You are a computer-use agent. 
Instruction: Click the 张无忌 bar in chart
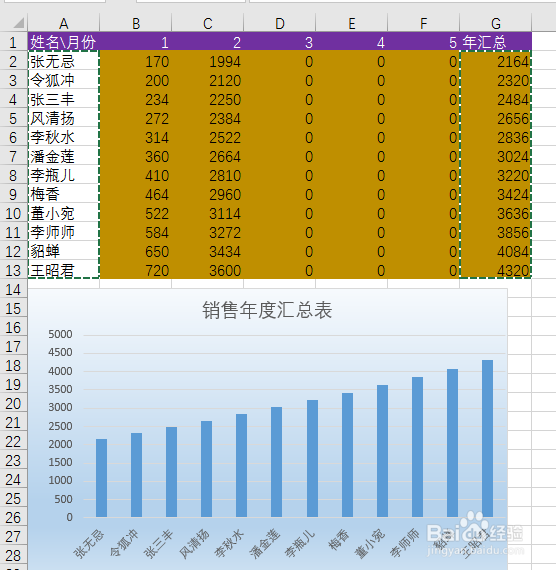tap(101, 478)
